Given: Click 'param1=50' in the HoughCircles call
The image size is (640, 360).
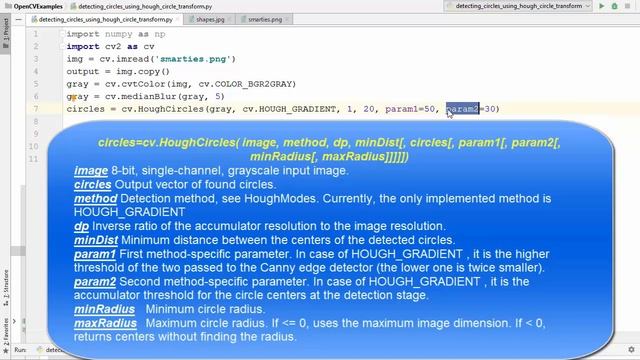Looking at the screenshot, I should coord(410,109).
